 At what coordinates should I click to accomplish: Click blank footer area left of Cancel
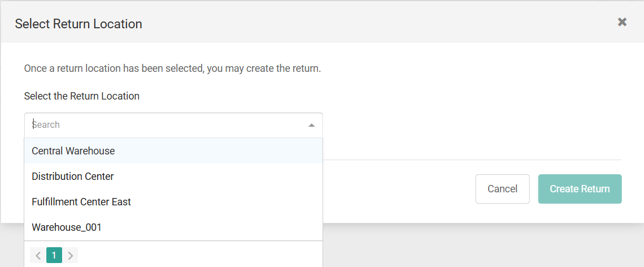395,189
